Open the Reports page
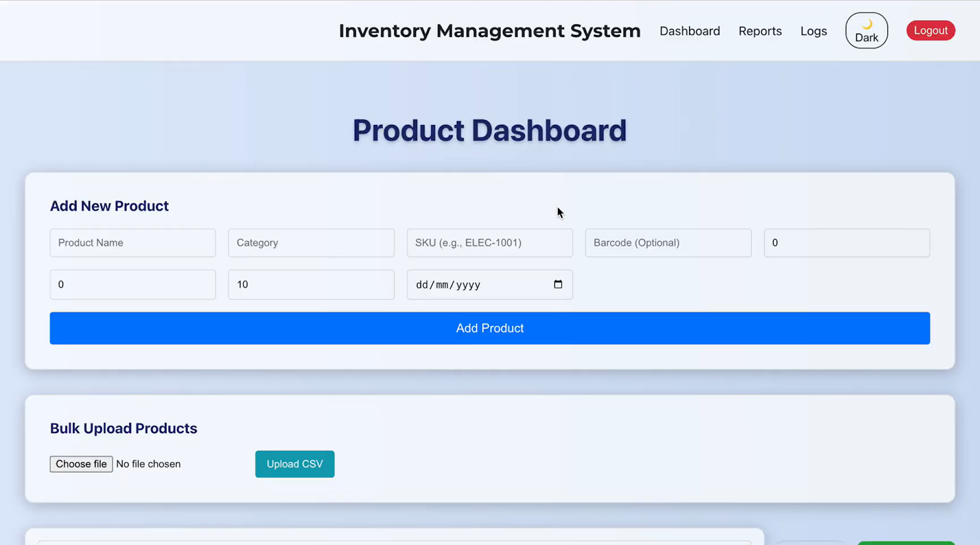Screen dimensions: 980x545 coord(759,31)
